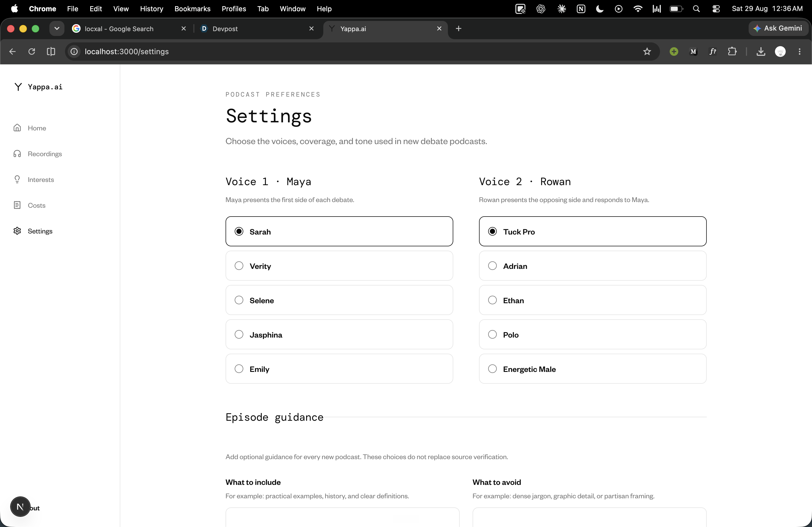Open Notion icon in macOS menu bar

(581, 9)
